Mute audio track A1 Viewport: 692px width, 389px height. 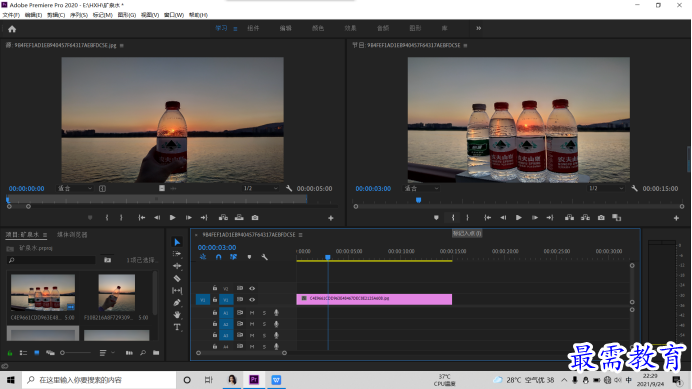tap(252, 313)
